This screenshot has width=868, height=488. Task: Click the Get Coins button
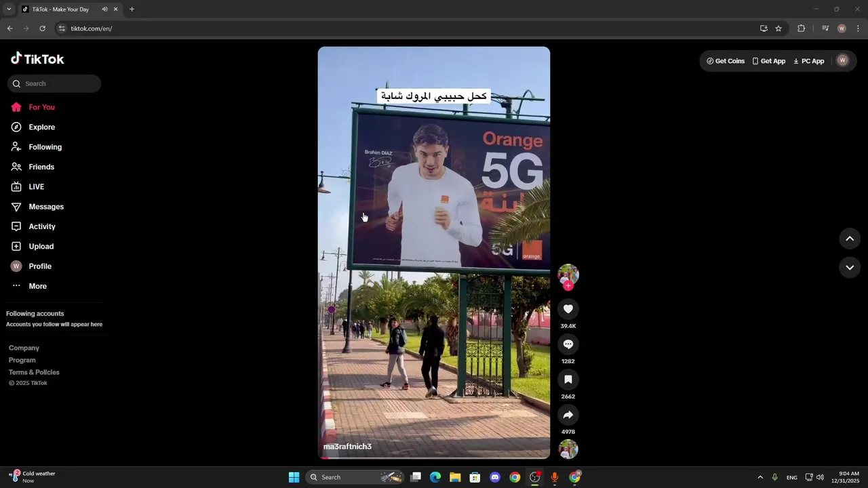click(726, 61)
